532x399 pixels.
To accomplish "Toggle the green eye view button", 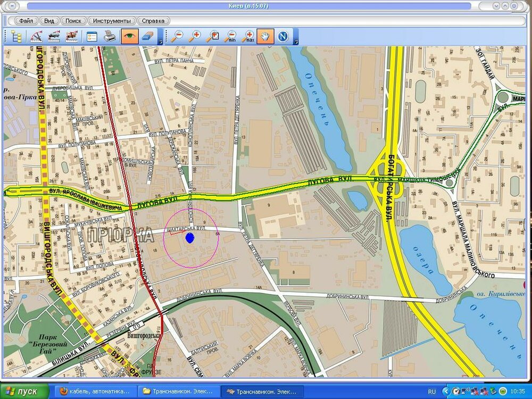I will coord(128,37).
